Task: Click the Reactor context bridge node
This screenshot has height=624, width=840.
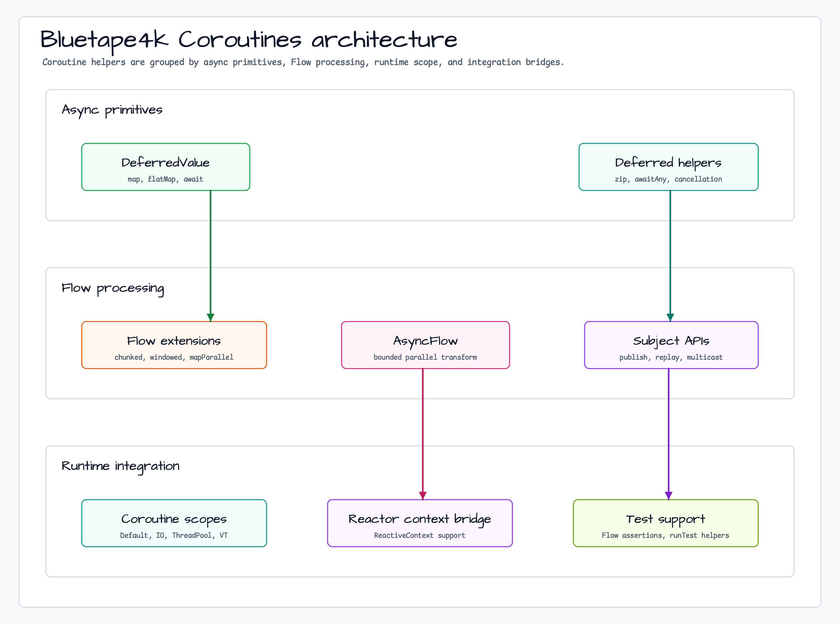Action: pos(420,523)
